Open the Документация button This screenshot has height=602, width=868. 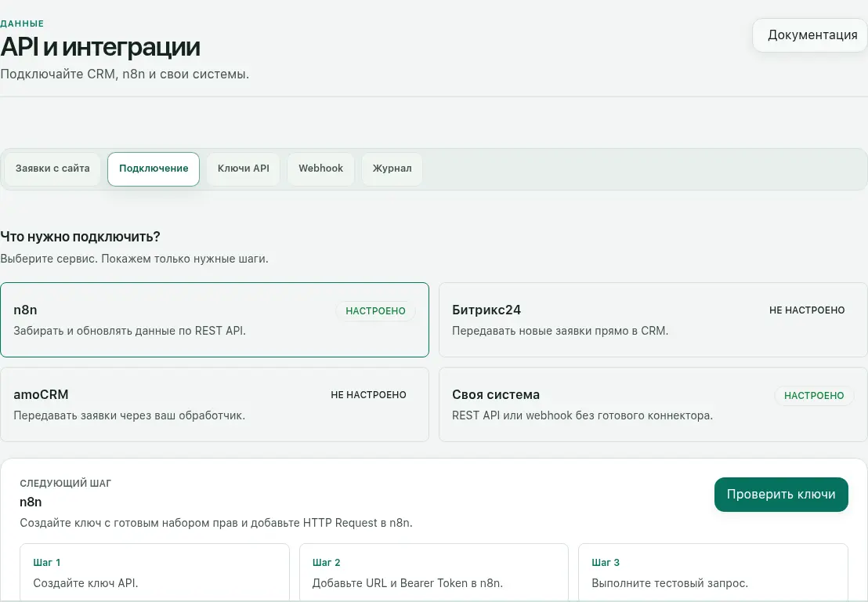[x=809, y=35]
